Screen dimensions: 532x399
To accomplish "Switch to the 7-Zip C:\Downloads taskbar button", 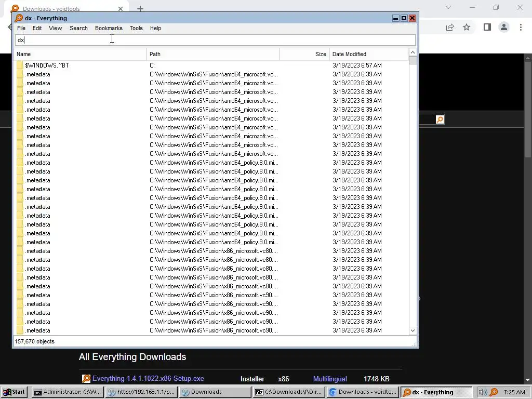I will pos(289,392).
